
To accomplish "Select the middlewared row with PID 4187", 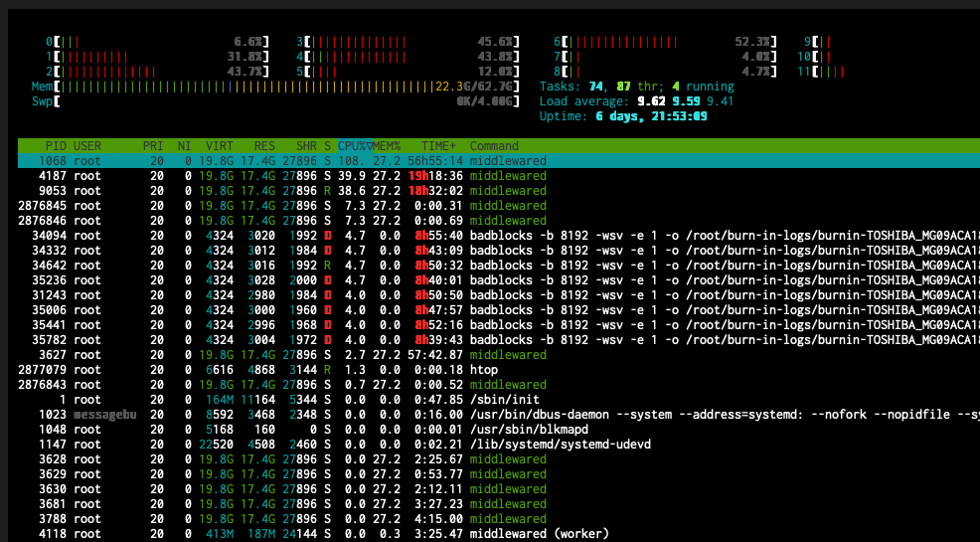I will click(x=499, y=176).
